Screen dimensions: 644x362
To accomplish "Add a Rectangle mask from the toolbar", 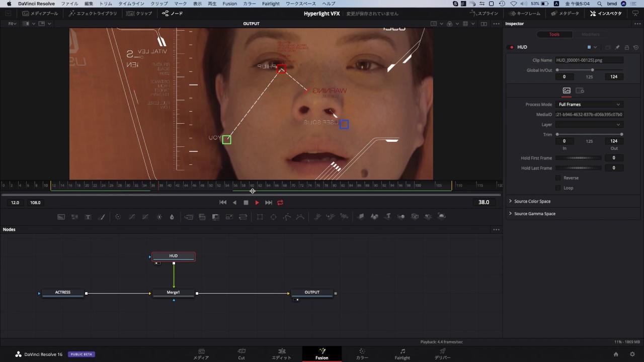I will (x=260, y=217).
